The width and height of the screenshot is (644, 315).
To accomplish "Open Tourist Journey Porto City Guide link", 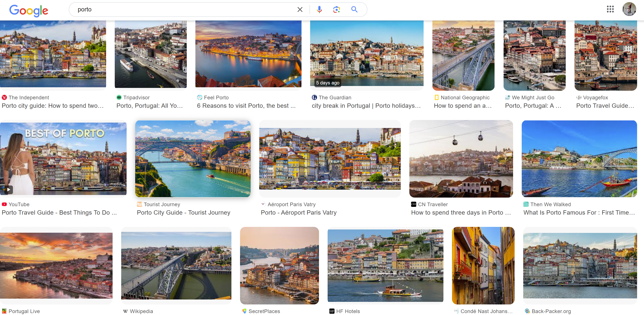I will coord(183,212).
